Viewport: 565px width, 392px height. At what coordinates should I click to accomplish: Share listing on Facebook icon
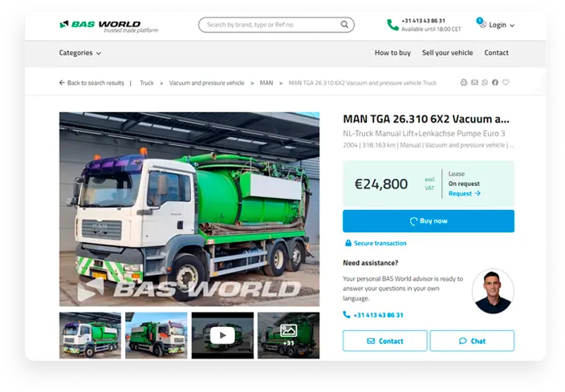(495, 83)
